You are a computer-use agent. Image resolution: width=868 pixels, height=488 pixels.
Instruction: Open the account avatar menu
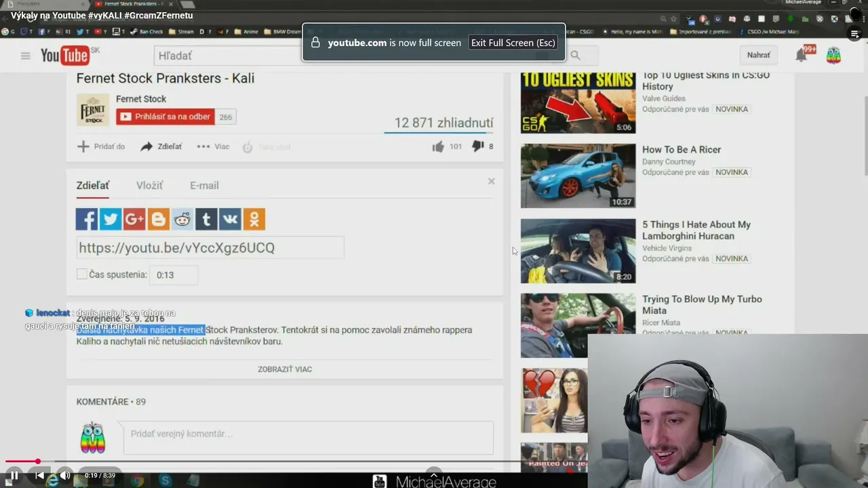click(x=833, y=56)
